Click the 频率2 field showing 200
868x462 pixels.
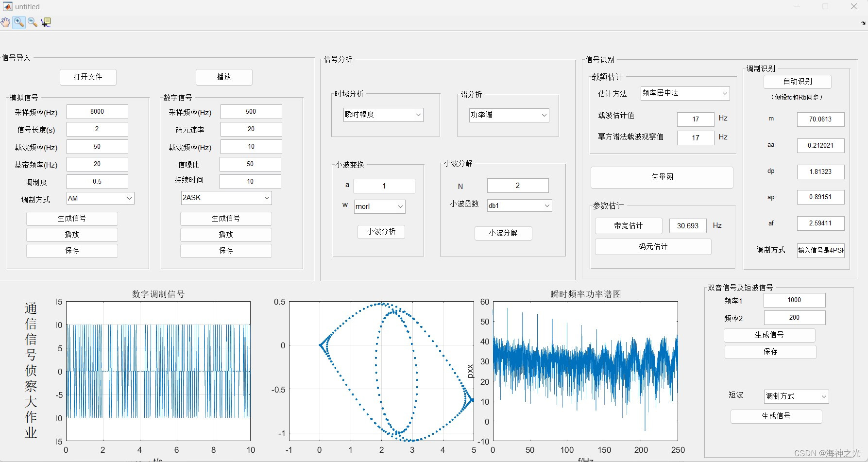pos(794,318)
